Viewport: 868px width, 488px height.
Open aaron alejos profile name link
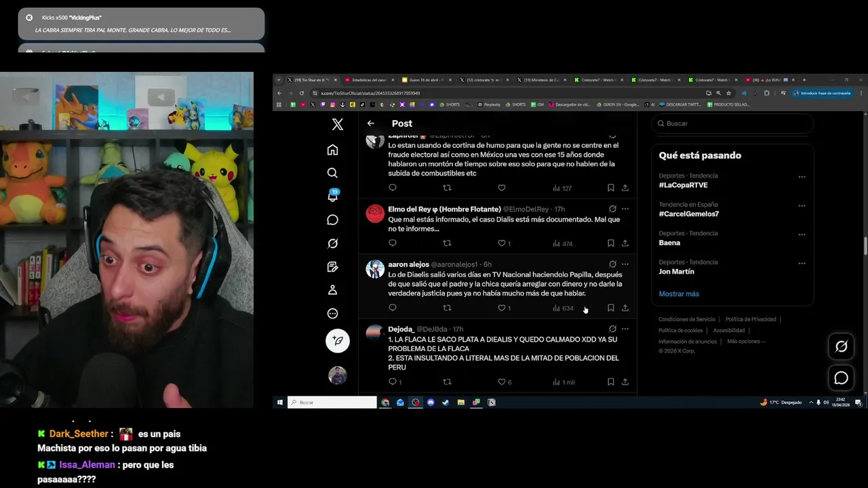(408, 264)
